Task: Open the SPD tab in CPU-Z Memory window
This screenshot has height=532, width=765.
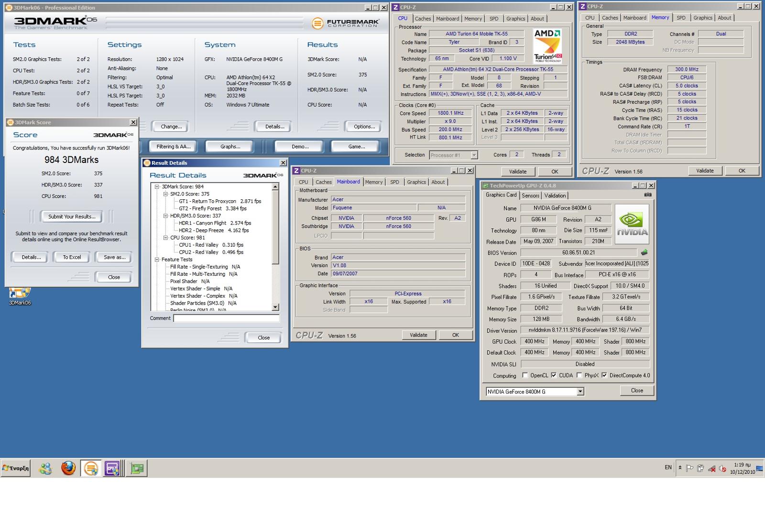Action: coord(681,18)
